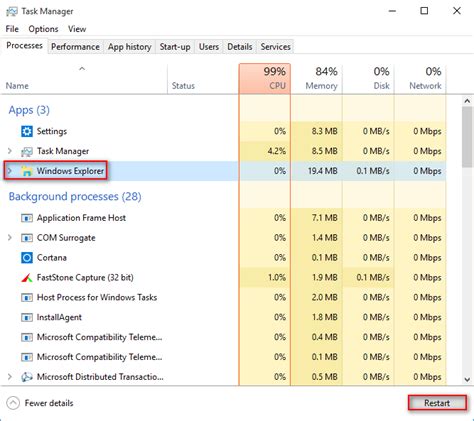This screenshot has height=421, width=474.
Task: Switch to the Services tab
Action: (x=275, y=47)
